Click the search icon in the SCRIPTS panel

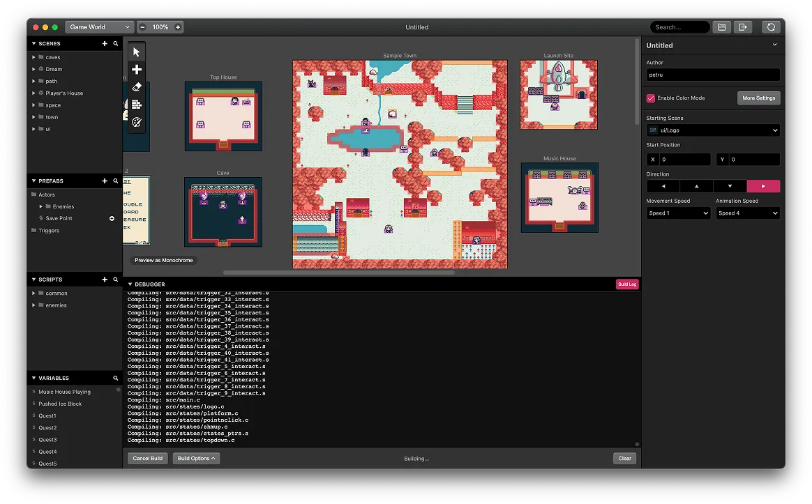[115, 279]
